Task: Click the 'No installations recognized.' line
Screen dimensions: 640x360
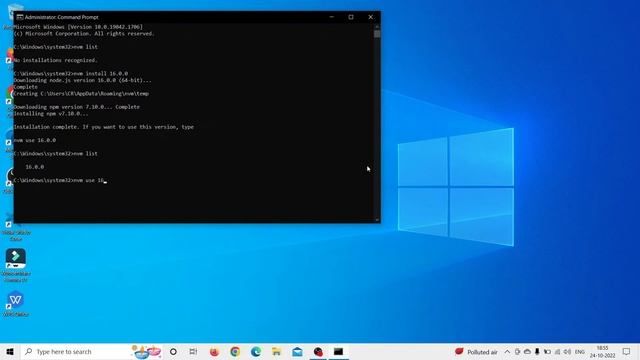Action: (x=56, y=60)
